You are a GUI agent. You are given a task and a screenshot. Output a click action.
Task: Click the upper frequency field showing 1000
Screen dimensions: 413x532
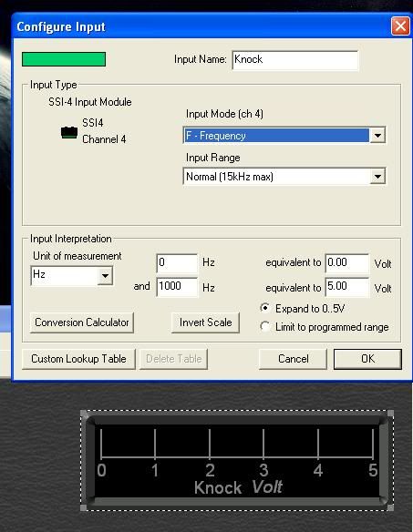(177, 287)
